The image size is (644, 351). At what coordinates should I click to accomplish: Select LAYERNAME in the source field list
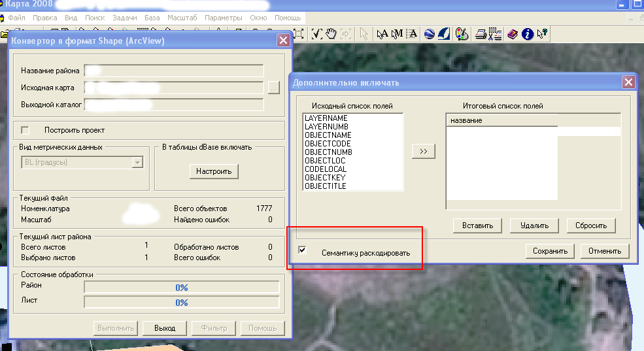(326, 118)
